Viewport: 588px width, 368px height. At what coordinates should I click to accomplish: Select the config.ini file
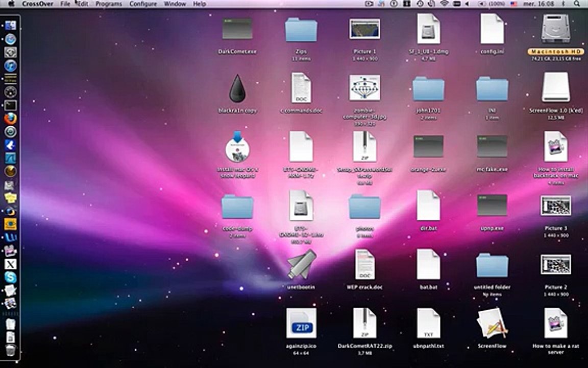pos(492,29)
